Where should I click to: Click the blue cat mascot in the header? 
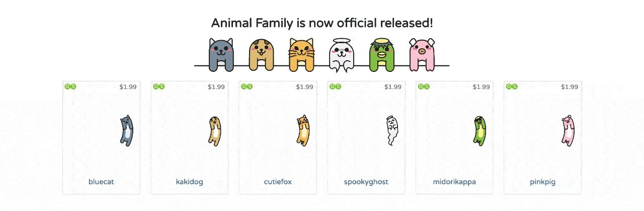click(221, 54)
